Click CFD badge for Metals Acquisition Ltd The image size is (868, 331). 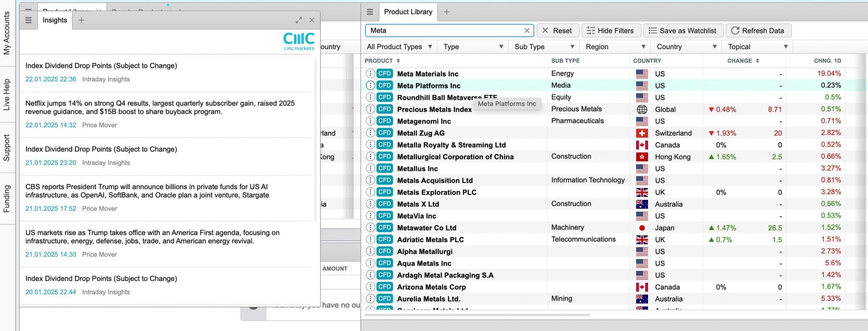pos(385,180)
